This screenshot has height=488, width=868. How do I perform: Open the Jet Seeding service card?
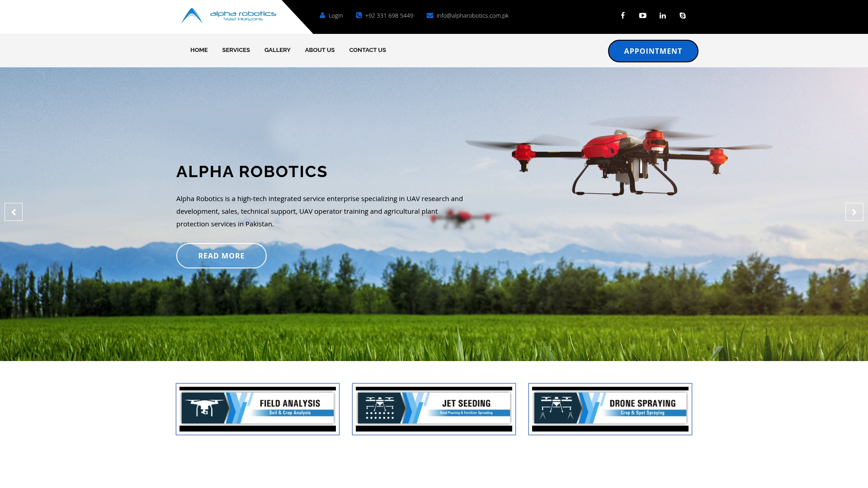click(x=434, y=409)
